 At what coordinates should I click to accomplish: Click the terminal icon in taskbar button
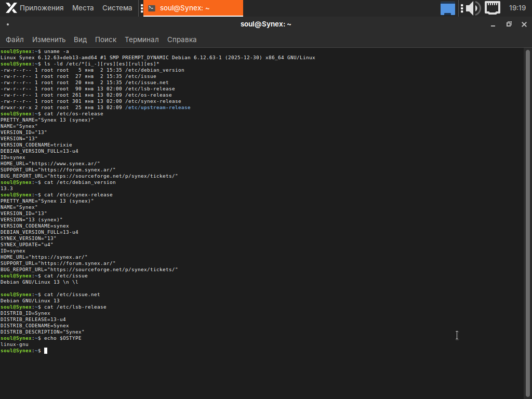151,8
